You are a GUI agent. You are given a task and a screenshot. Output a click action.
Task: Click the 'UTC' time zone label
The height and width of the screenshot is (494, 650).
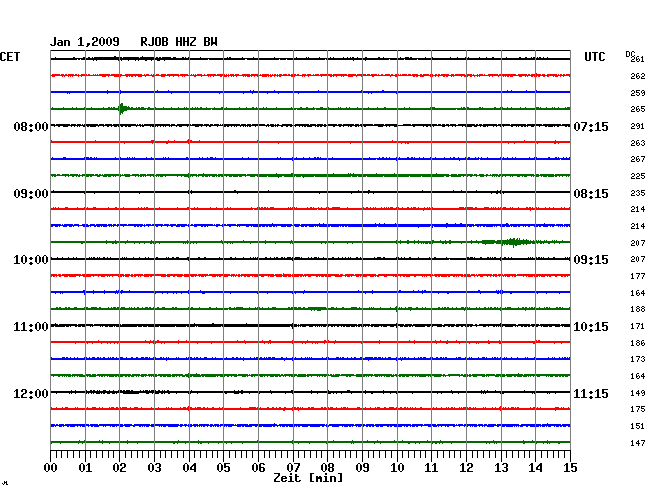coord(594,57)
